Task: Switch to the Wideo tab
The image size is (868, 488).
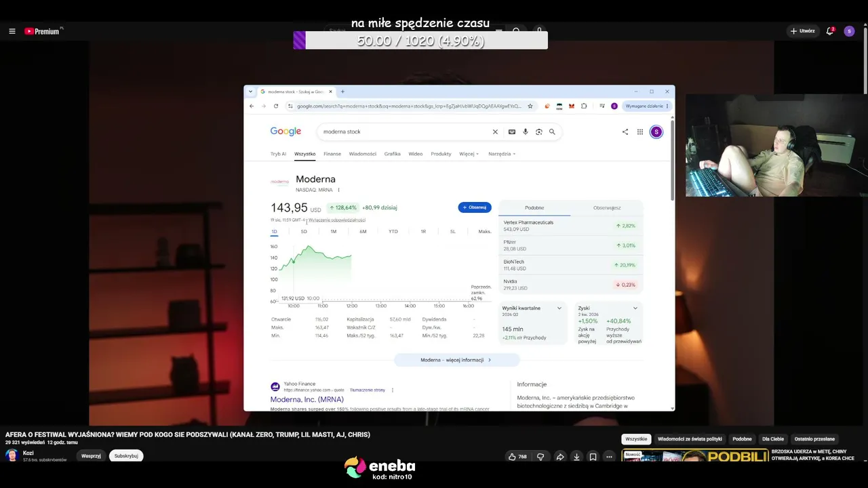Action: click(416, 154)
